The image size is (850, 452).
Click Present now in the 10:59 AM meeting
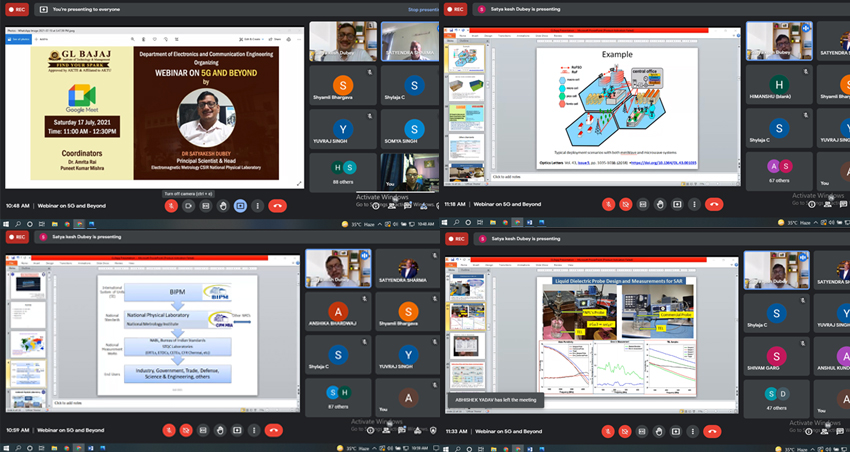[x=237, y=430]
